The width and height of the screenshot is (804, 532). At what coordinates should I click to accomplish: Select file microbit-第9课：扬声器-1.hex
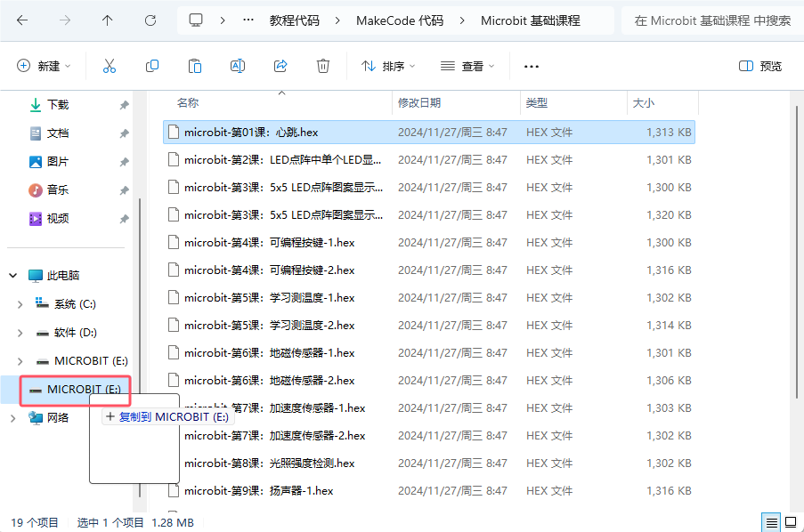tap(429, 491)
